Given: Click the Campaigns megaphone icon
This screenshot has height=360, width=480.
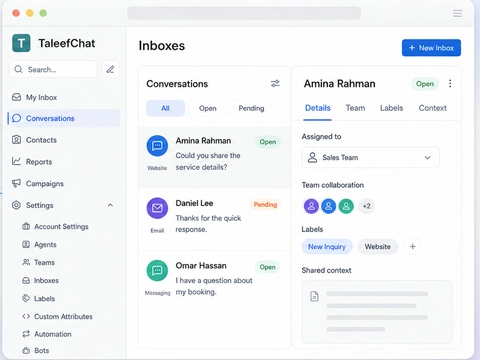Looking at the screenshot, I should click(16, 183).
